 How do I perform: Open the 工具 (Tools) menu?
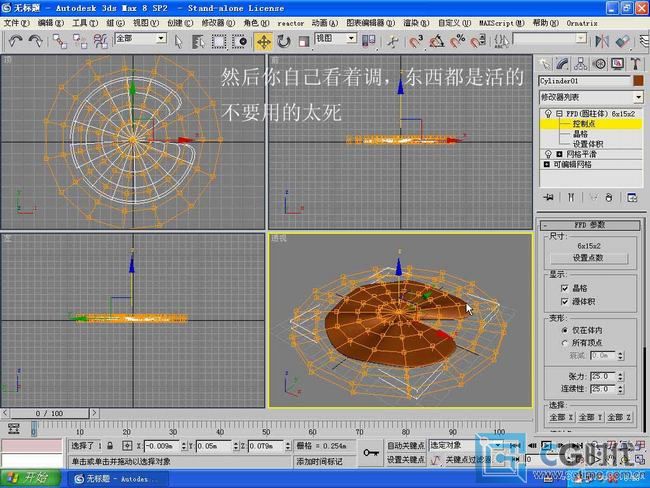point(85,23)
